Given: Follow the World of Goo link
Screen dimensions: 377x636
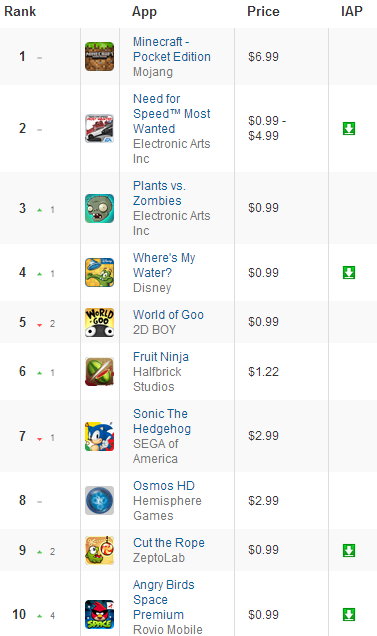Looking at the screenshot, I should click(168, 315).
